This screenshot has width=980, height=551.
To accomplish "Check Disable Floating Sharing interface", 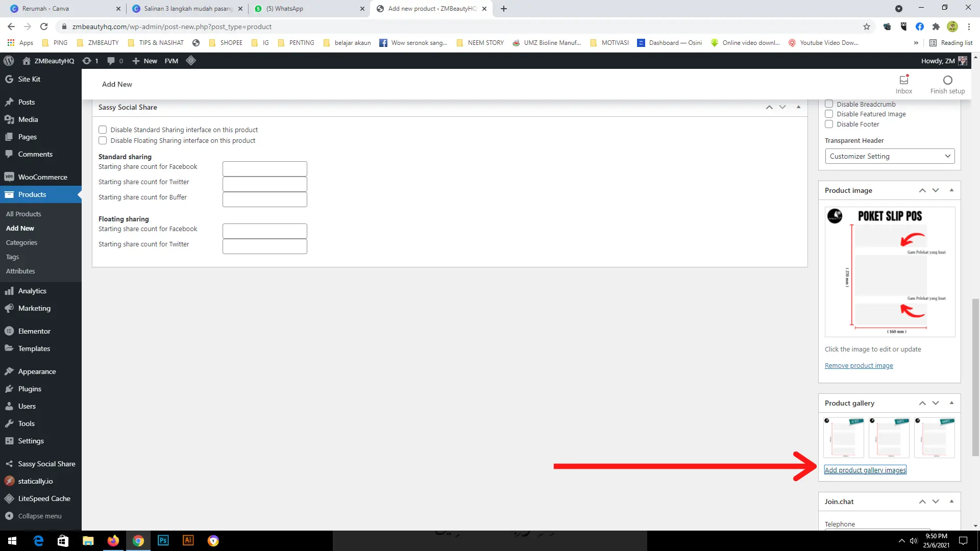I will [x=103, y=140].
